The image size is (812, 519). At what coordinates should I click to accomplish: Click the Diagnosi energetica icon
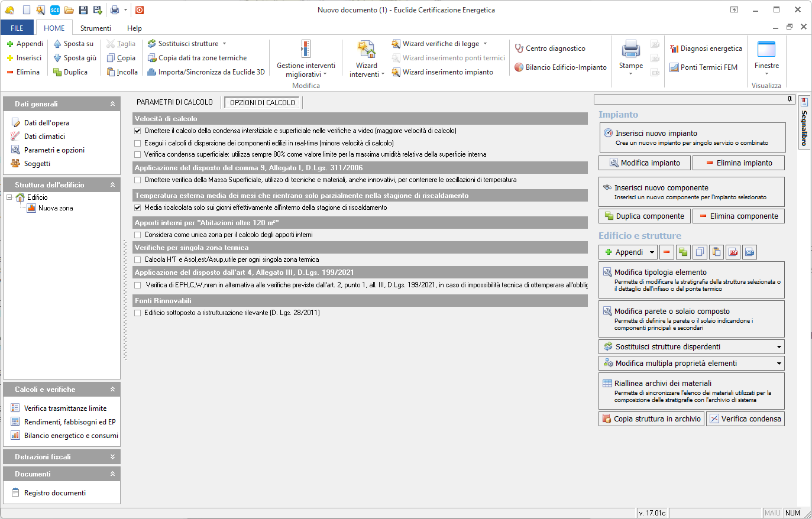pyautogui.click(x=674, y=48)
